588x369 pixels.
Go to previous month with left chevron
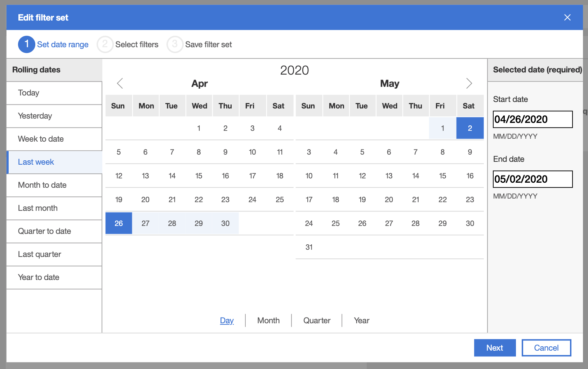120,83
